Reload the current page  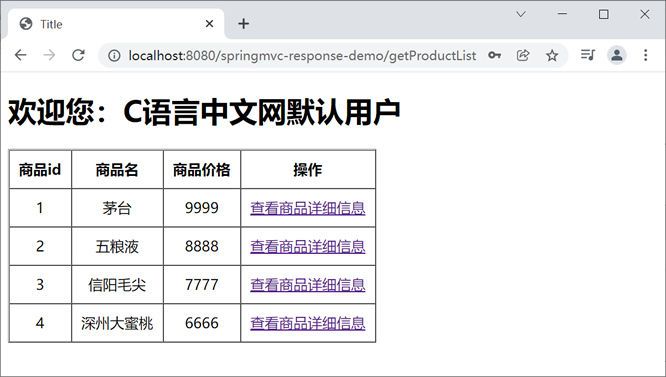[78, 55]
